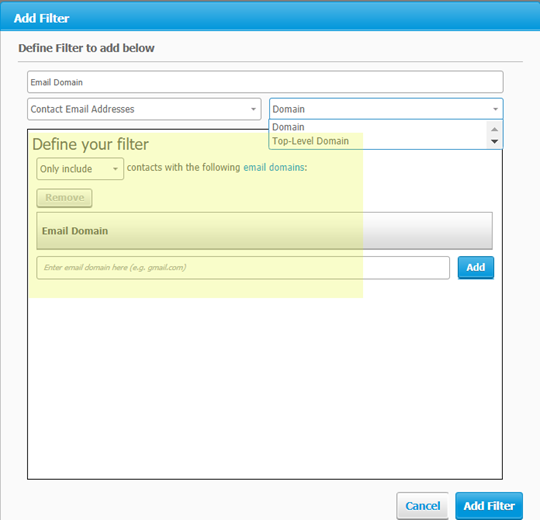The height and width of the screenshot is (520, 540).
Task: Click the Add Filter button
Action: tap(489, 506)
